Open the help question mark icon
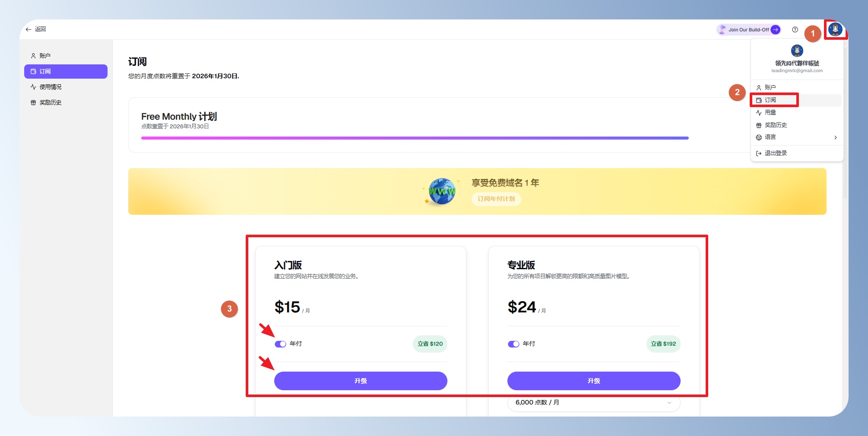The image size is (868, 436). 795,30
